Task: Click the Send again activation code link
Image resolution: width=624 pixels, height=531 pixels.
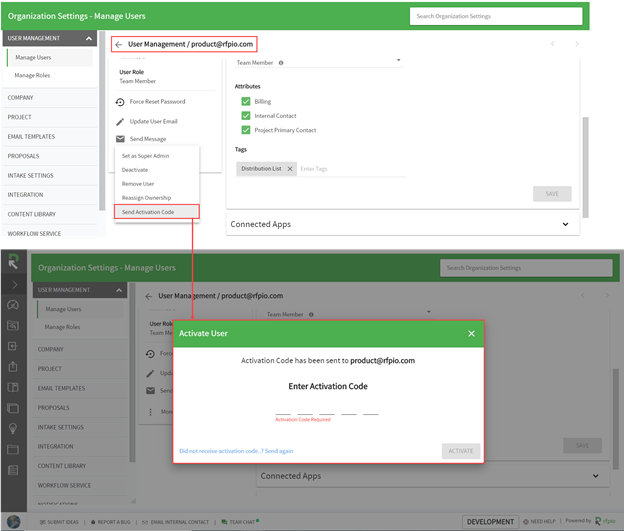Action: [x=279, y=451]
